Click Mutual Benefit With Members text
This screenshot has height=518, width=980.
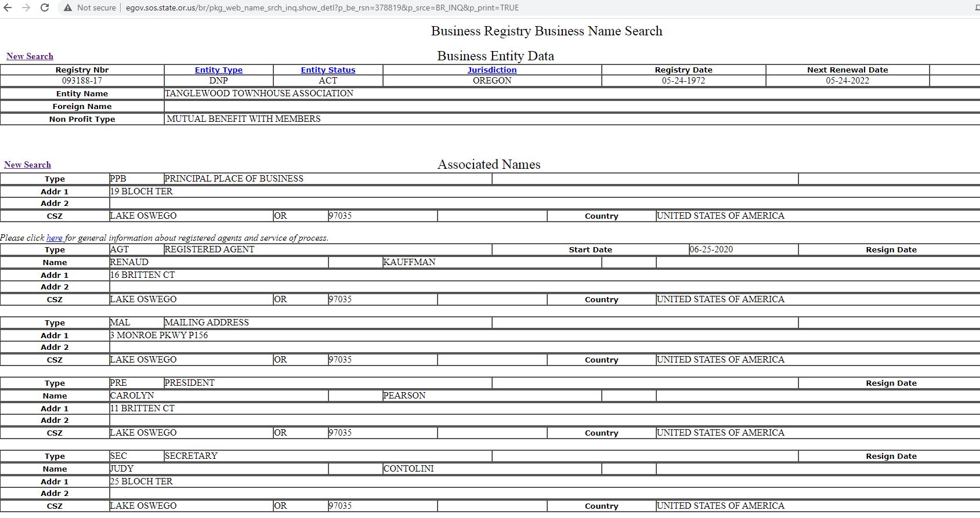pos(243,119)
